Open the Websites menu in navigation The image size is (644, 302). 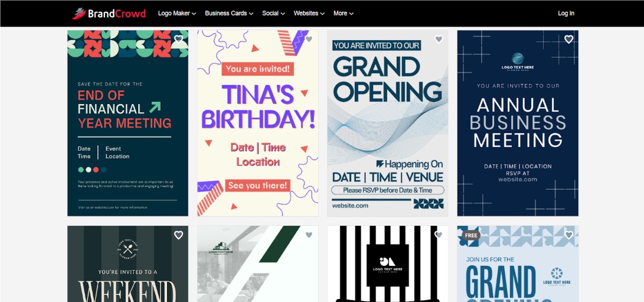pos(309,13)
